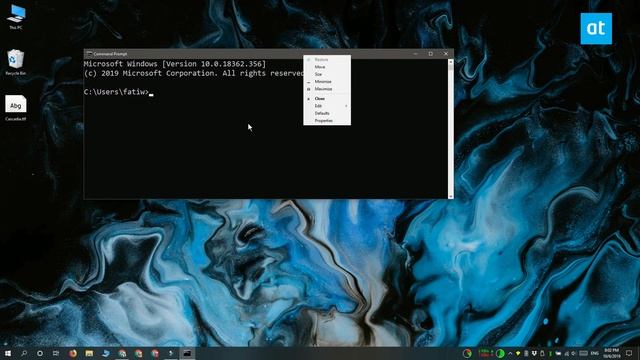Viewport: 640px width, 360px height.
Task: Select Maximize in the window menu
Action: click(327, 89)
